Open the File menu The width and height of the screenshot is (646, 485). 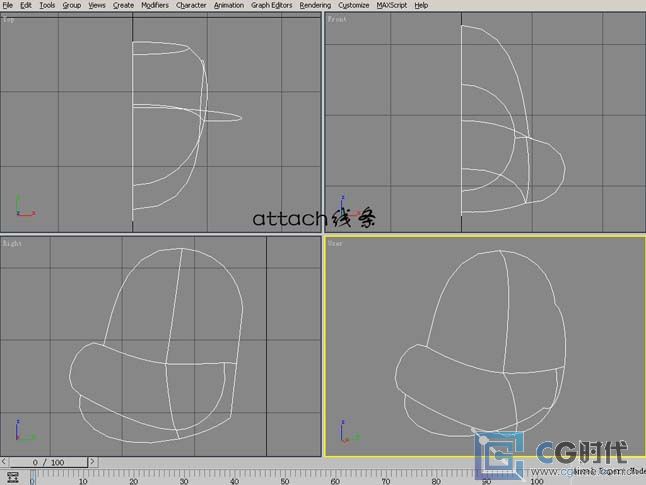click(x=8, y=5)
